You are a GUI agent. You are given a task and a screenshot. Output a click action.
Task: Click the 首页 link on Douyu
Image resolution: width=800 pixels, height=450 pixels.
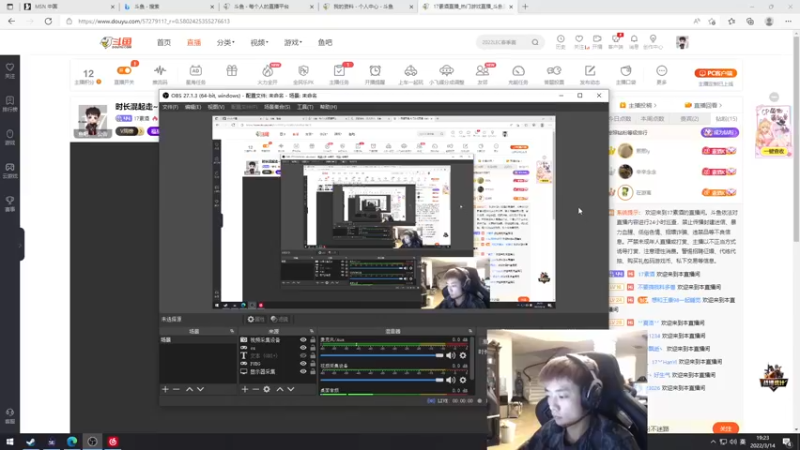[164, 42]
